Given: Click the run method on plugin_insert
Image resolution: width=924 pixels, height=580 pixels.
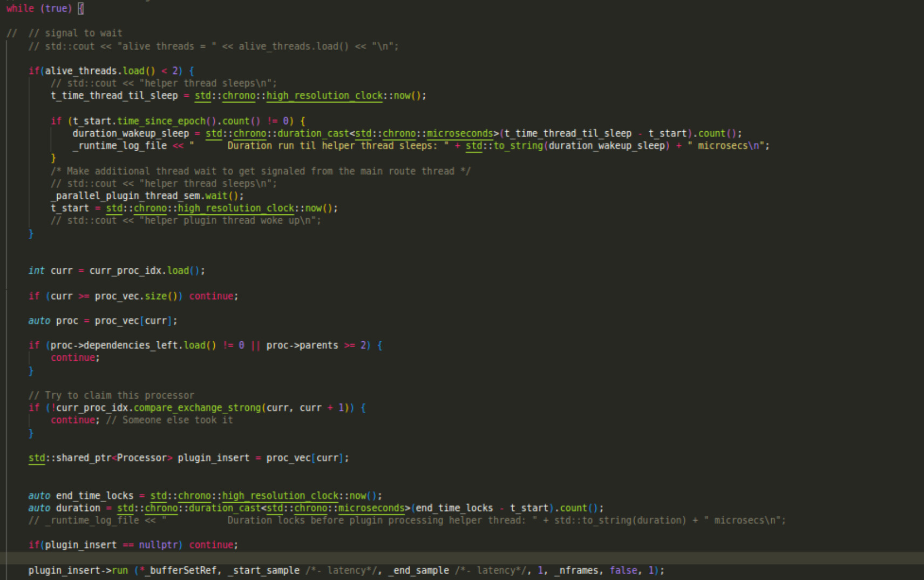Looking at the screenshot, I should coord(120,571).
